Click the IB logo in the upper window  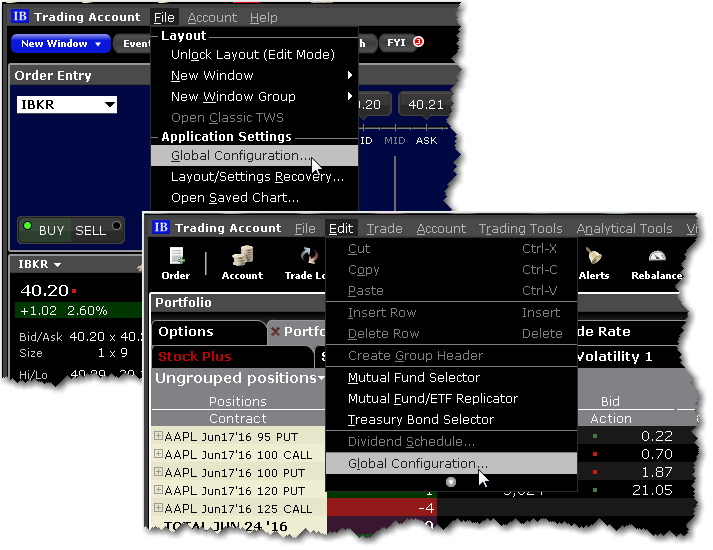click(x=20, y=16)
